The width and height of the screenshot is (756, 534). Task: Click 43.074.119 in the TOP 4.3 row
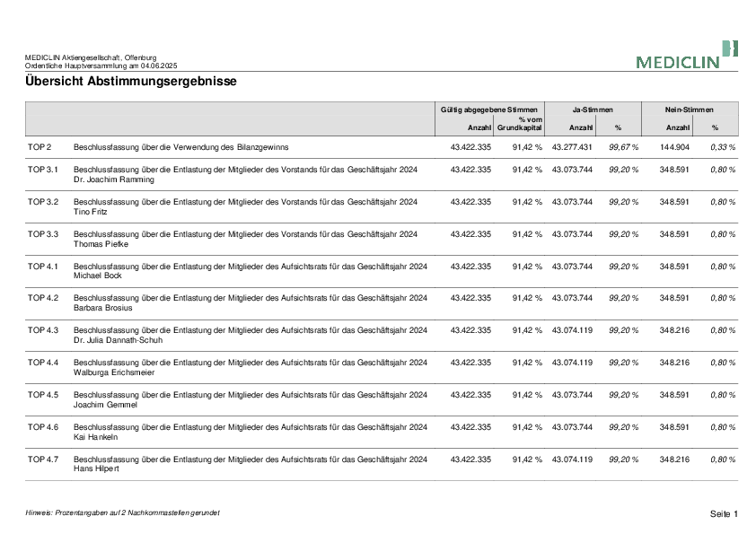coord(572,330)
